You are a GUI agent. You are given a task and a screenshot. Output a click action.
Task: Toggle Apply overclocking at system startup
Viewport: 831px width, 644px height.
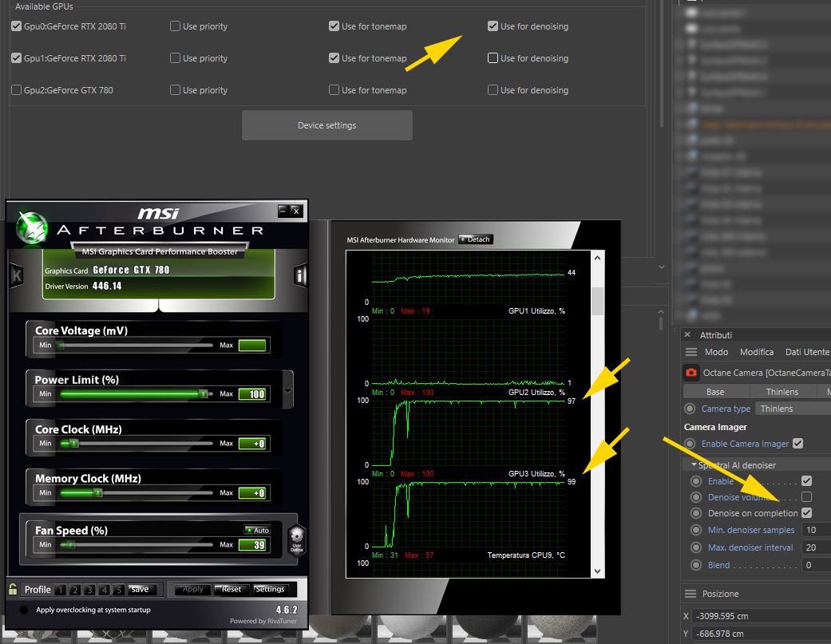click(x=24, y=610)
